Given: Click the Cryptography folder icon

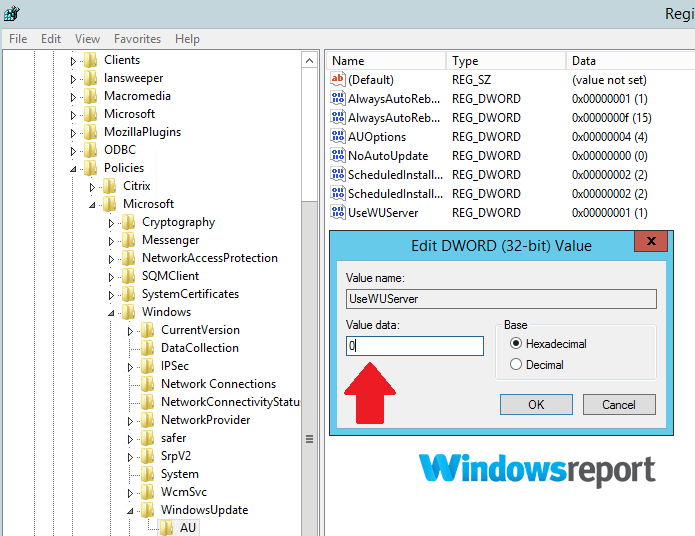Looking at the screenshot, I should pos(129,222).
